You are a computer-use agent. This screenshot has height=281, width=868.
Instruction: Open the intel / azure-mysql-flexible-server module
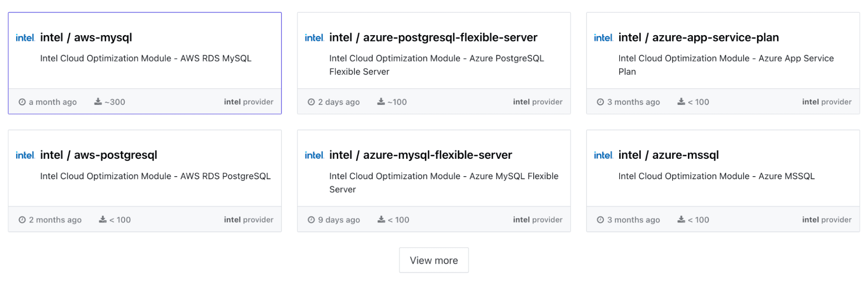pos(420,155)
